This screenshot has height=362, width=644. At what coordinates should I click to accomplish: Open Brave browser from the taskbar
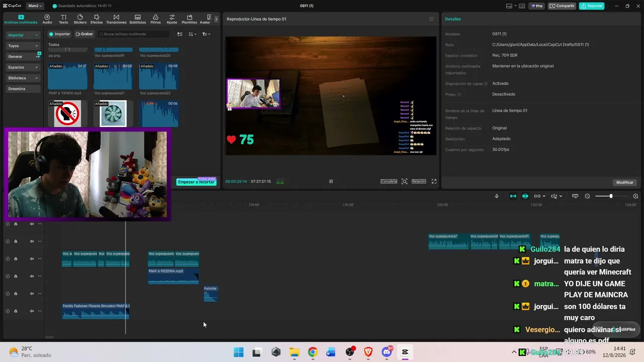[368, 352]
